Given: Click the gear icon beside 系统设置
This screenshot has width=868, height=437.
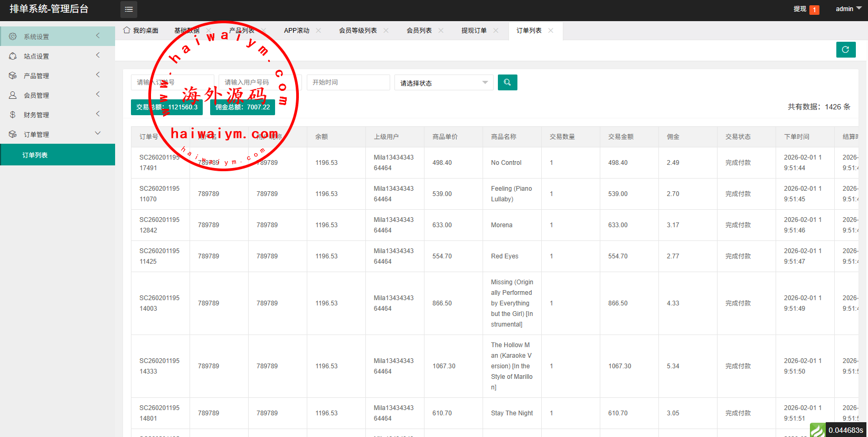Looking at the screenshot, I should (13, 36).
